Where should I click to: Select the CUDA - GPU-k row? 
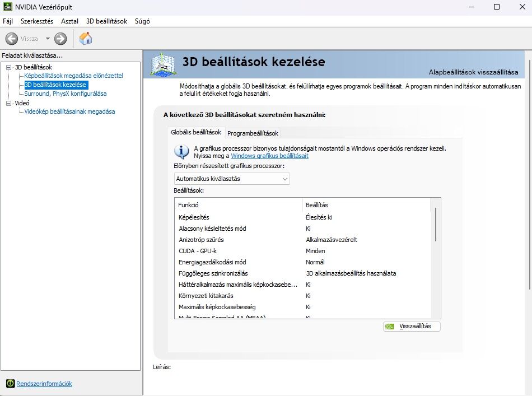(302, 251)
